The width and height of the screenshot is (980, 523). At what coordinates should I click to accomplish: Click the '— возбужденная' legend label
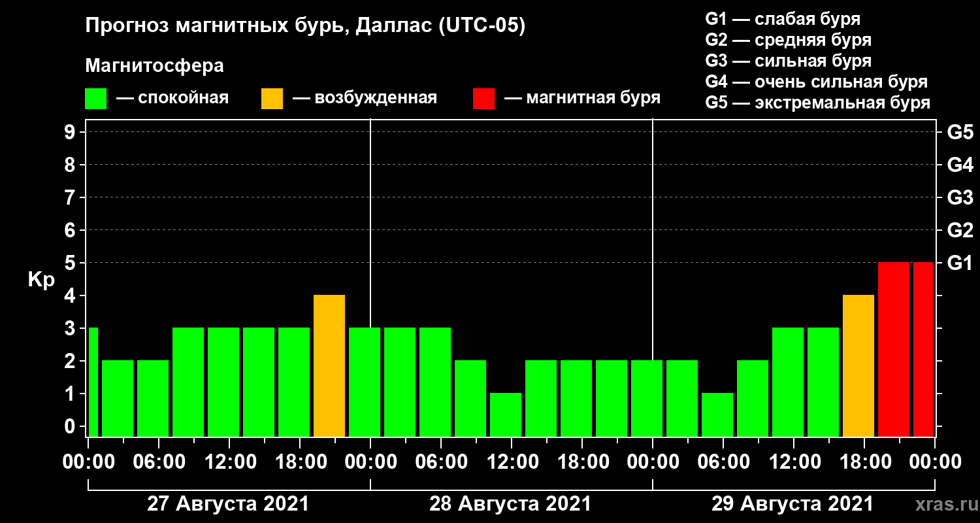365,98
